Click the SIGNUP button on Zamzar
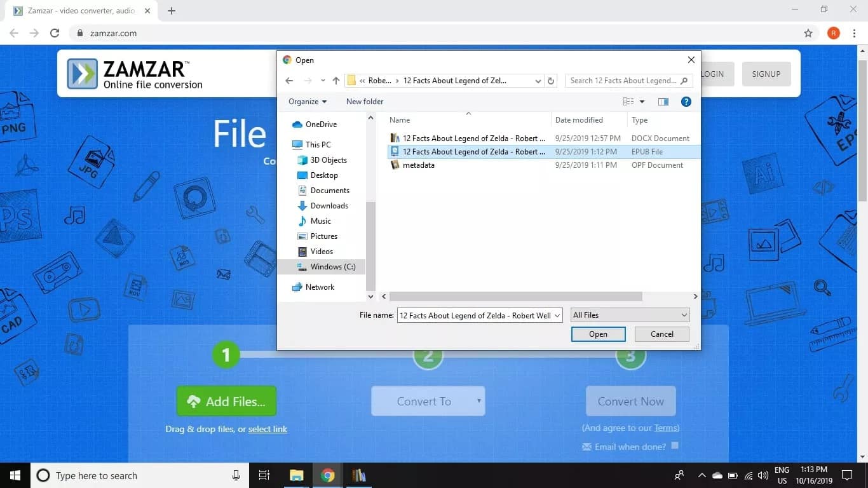This screenshot has width=868, height=488. pyautogui.click(x=766, y=74)
